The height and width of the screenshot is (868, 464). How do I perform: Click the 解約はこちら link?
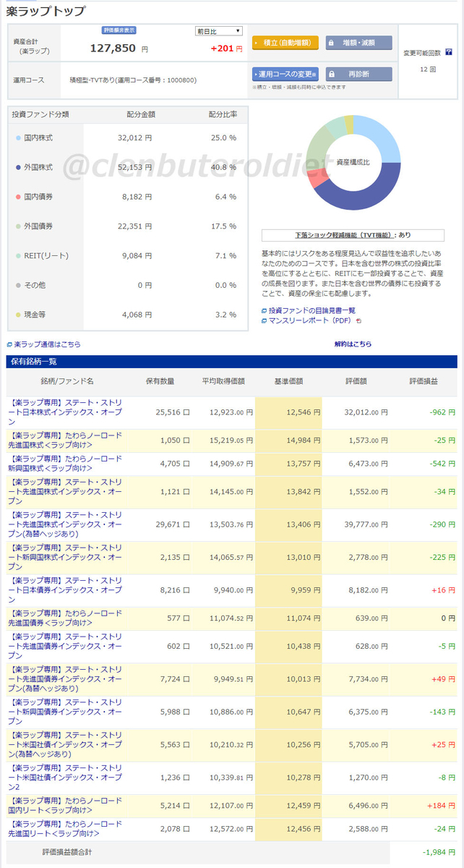pyautogui.click(x=353, y=344)
